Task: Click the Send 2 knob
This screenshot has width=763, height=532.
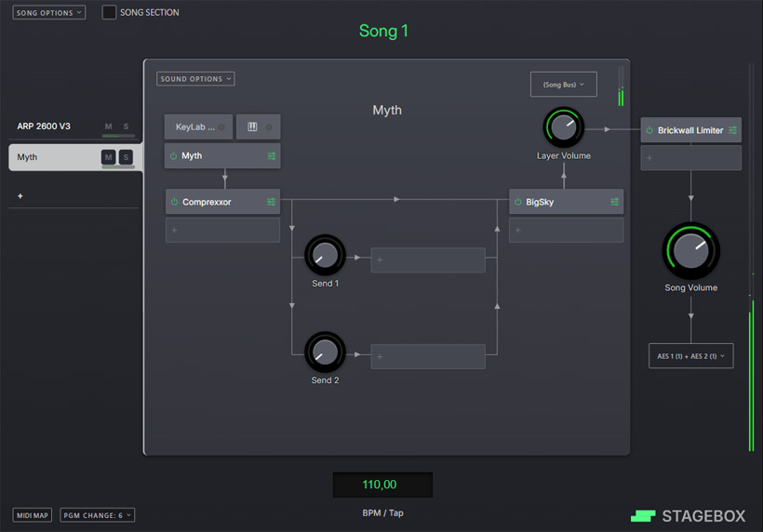Action: click(x=325, y=352)
